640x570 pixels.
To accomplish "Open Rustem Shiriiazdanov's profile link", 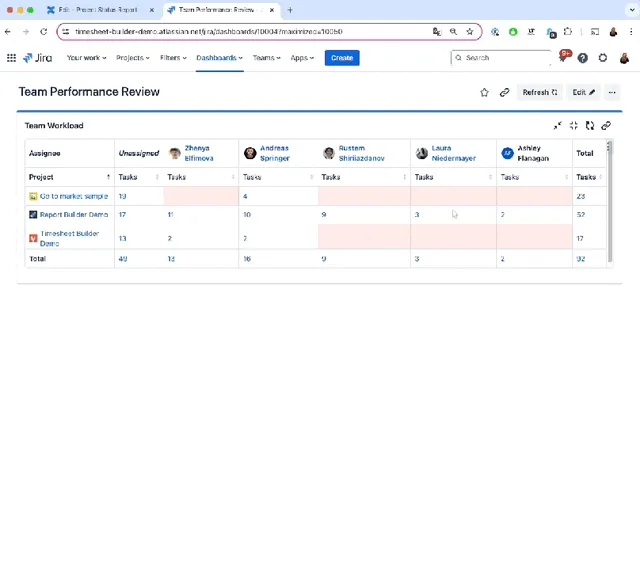I will [x=361, y=153].
